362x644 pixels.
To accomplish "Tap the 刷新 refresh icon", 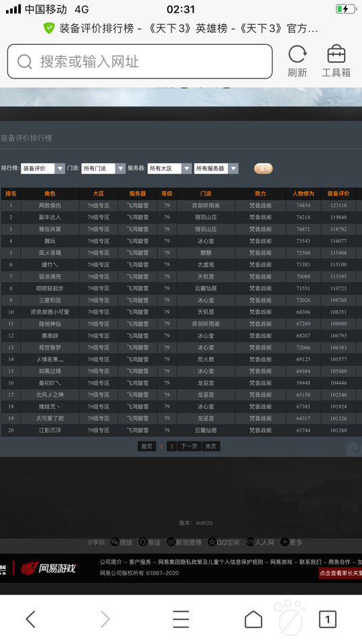I will [x=297, y=54].
